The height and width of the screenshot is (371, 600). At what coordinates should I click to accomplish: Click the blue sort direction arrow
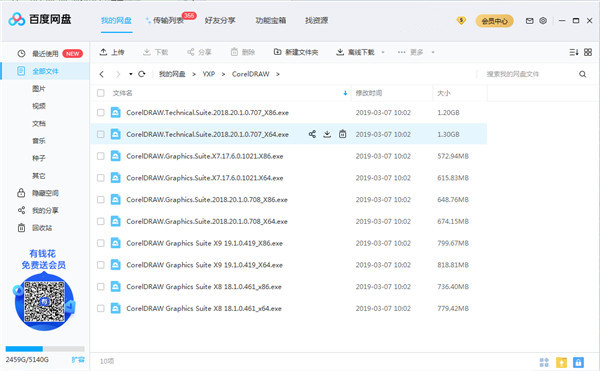345,93
